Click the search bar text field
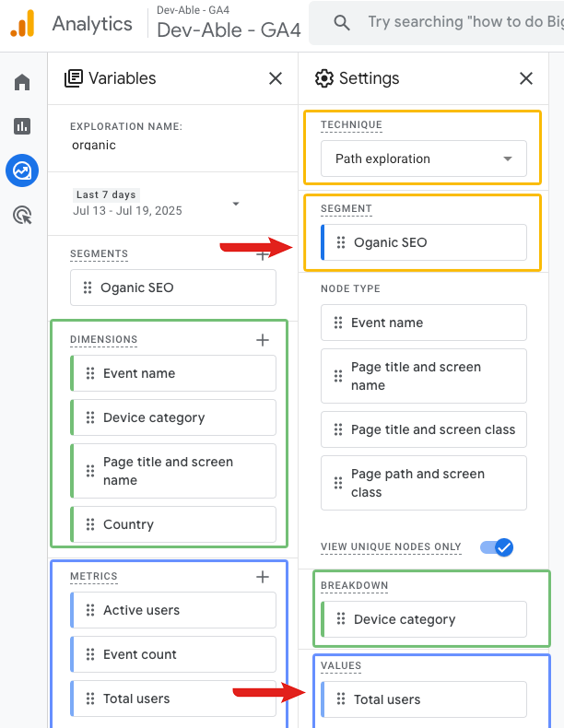This screenshot has height=728, width=564. point(461,22)
